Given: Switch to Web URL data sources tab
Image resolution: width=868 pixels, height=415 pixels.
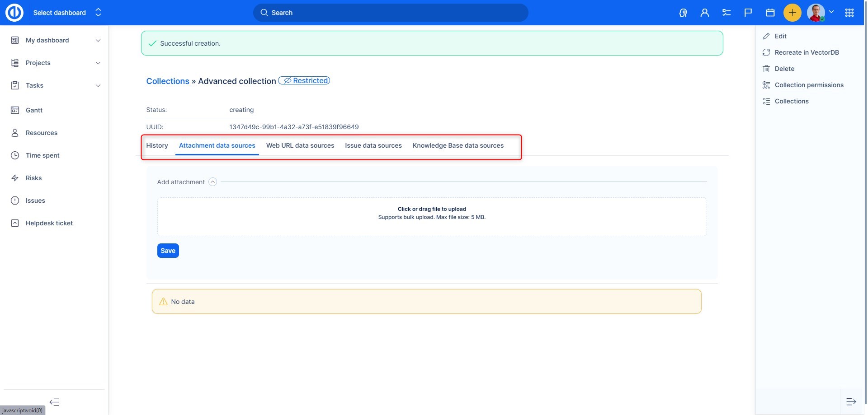Looking at the screenshot, I should [x=300, y=145].
